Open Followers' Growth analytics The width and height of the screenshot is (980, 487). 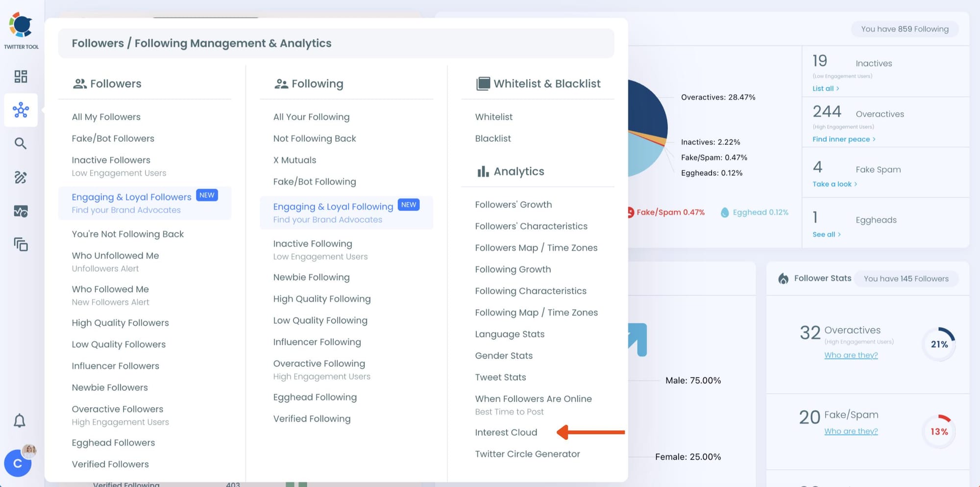(514, 205)
